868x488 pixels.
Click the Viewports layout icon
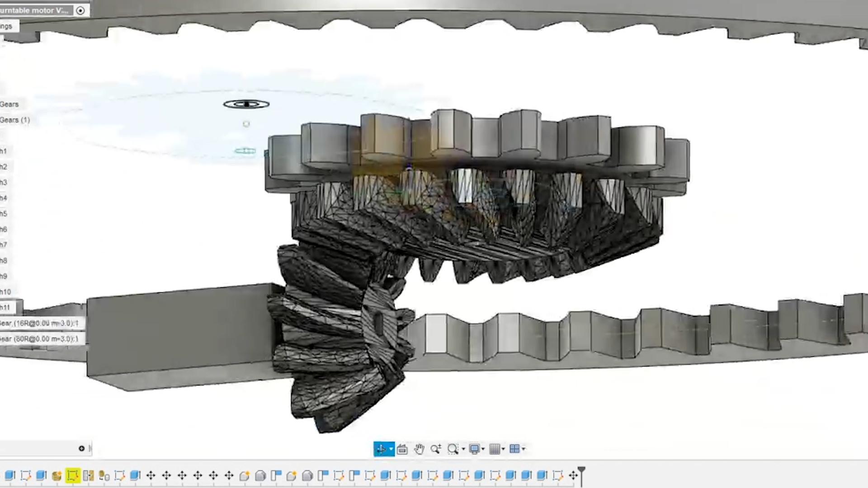(x=514, y=449)
